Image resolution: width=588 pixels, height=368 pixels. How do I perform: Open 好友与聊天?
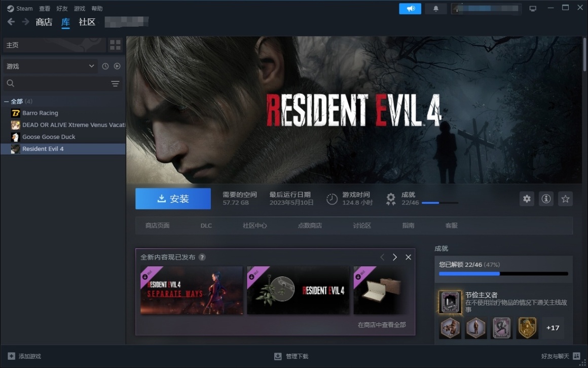click(x=561, y=356)
